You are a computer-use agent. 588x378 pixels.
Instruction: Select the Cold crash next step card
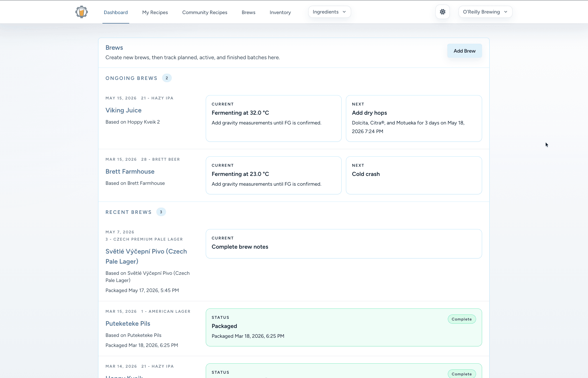pyautogui.click(x=414, y=175)
